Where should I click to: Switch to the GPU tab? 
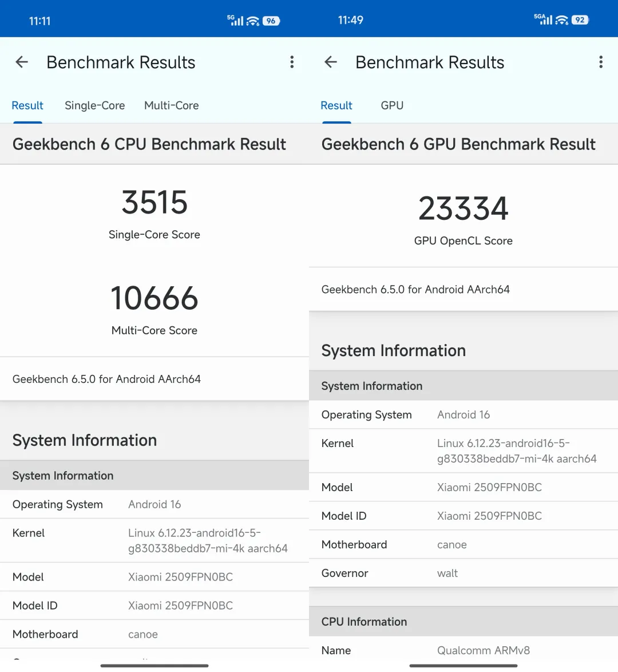point(392,105)
